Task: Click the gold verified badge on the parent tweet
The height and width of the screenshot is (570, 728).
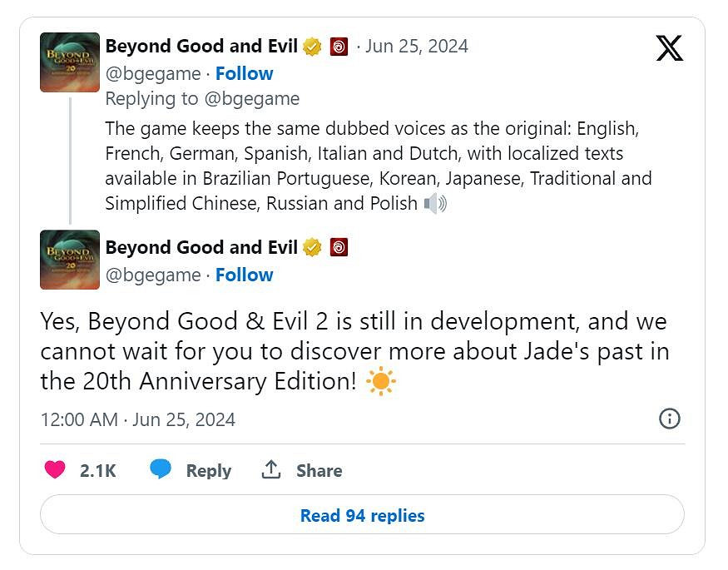Action: 312,47
